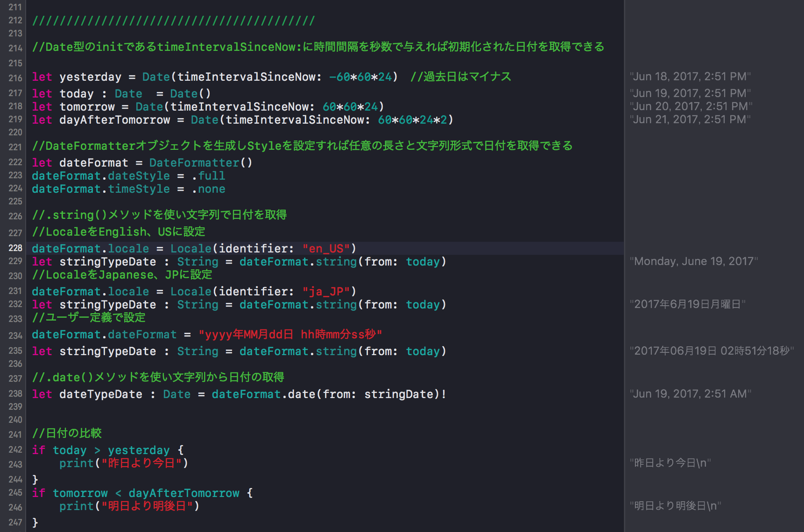The image size is (804, 532).
Task: Click result "Jun 19, 2017, 2:51 PM"
Action: (690, 93)
